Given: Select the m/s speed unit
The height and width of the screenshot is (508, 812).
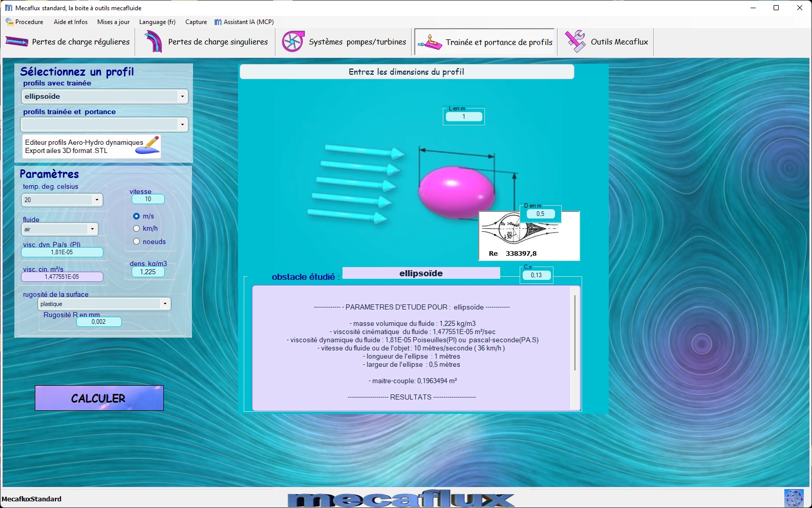Looking at the screenshot, I should (137, 216).
